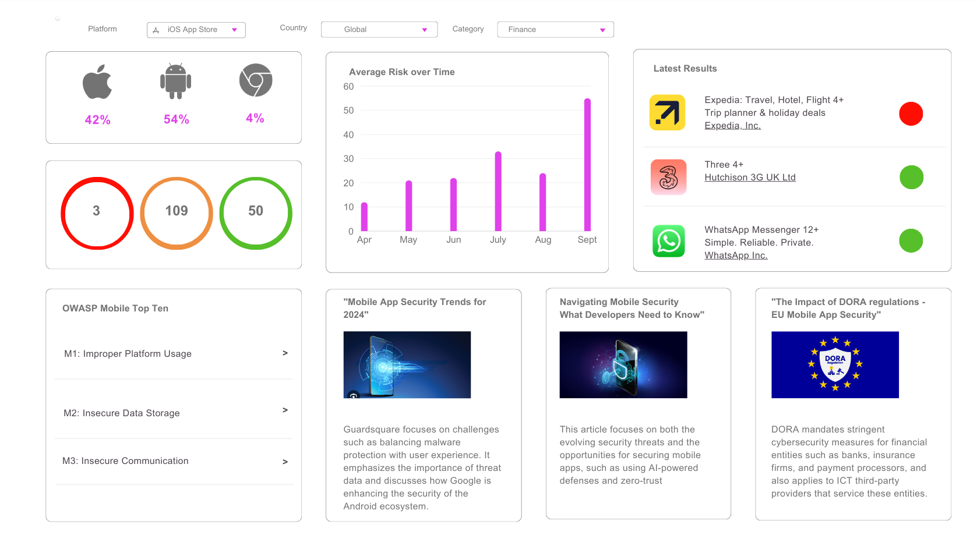Open the Platform iOS App Store dropdown
977x560 pixels.
(x=196, y=30)
